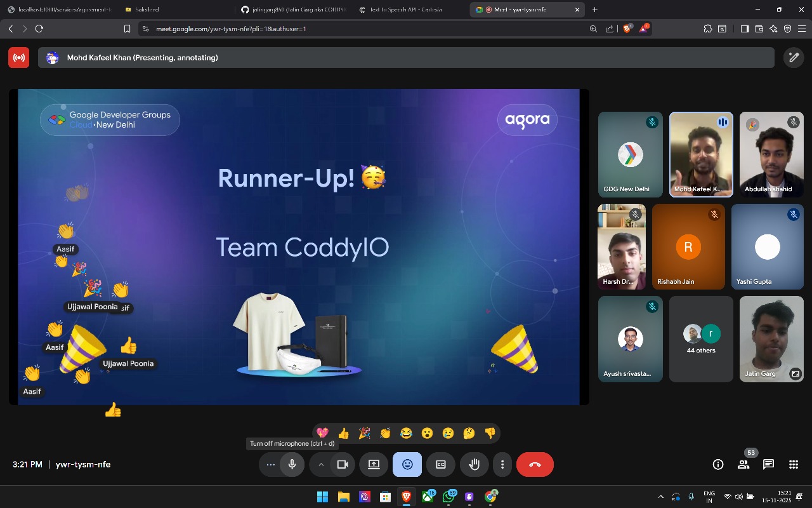Turn off the microphone
The width and height of the screenshot is (812, 508).
click(x=292, y=464)
